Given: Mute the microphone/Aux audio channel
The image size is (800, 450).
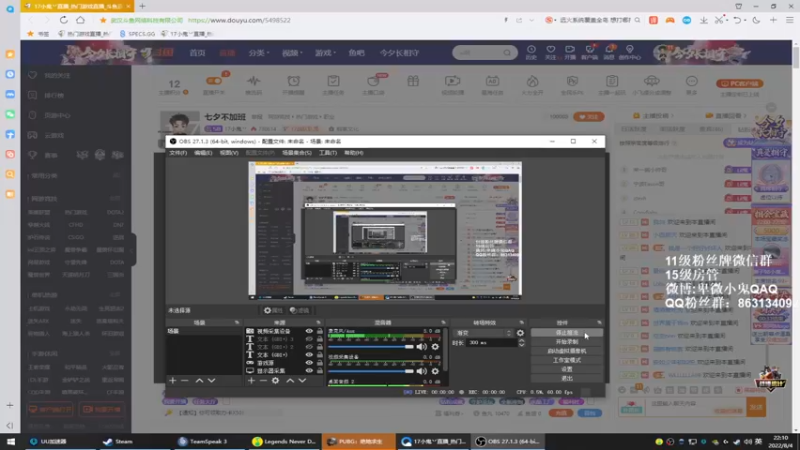Looking at the screenshot, I should [421, 347].
